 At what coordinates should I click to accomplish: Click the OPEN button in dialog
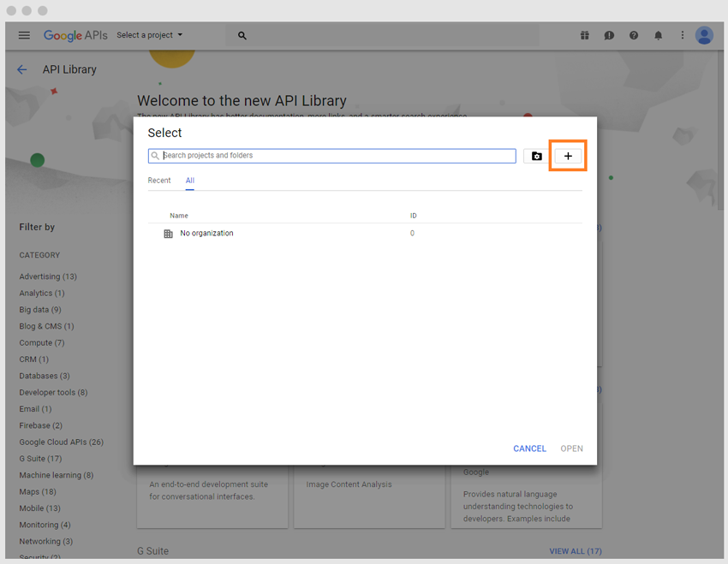pyautogui.click(x=571, y=448)
